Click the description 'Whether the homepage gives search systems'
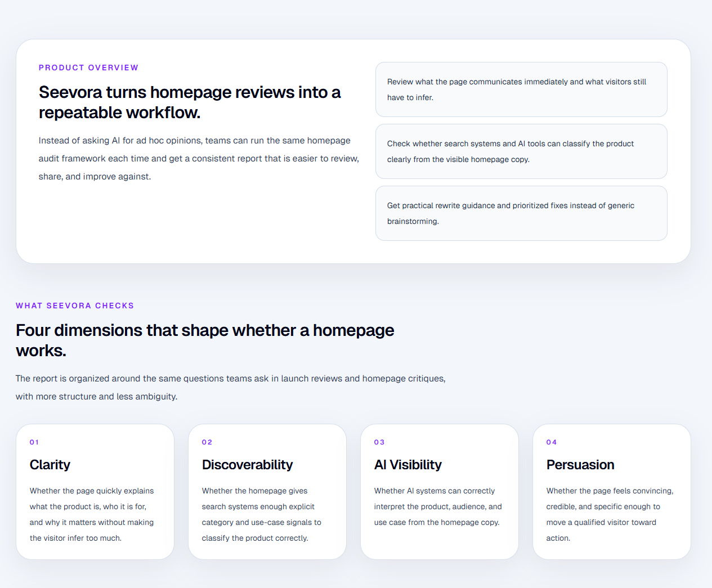This screenshot has height=588, width=712. point(262,514)
